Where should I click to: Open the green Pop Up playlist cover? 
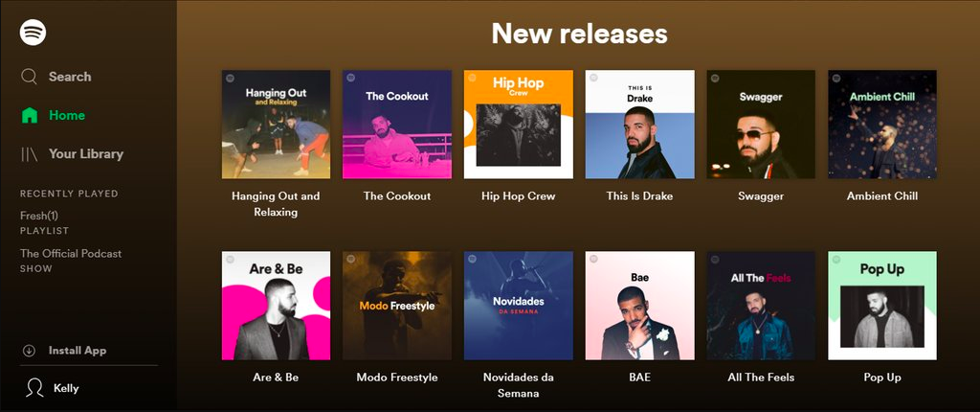pyautogui.click(x=881, y=306)
